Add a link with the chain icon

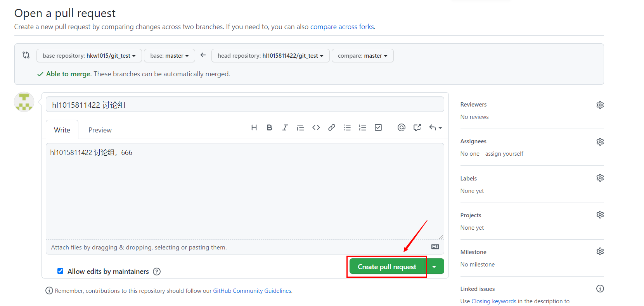pyautogui.click(x=332, y=127)
